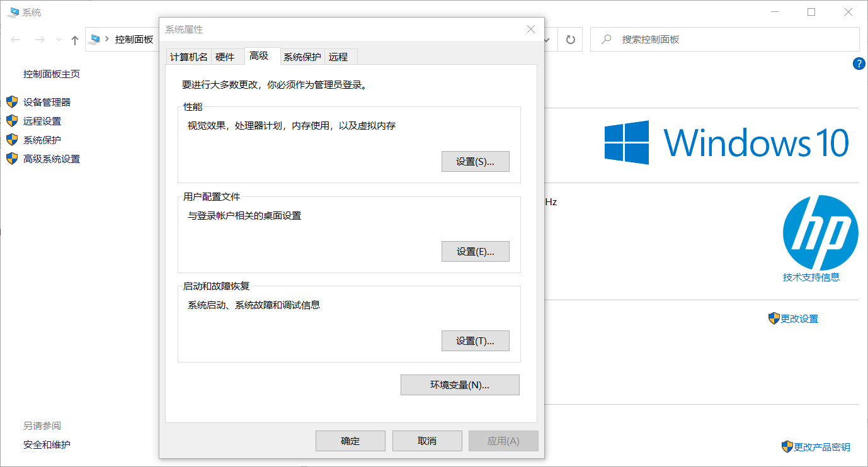Click the 更改设置 link

[799, 318]
